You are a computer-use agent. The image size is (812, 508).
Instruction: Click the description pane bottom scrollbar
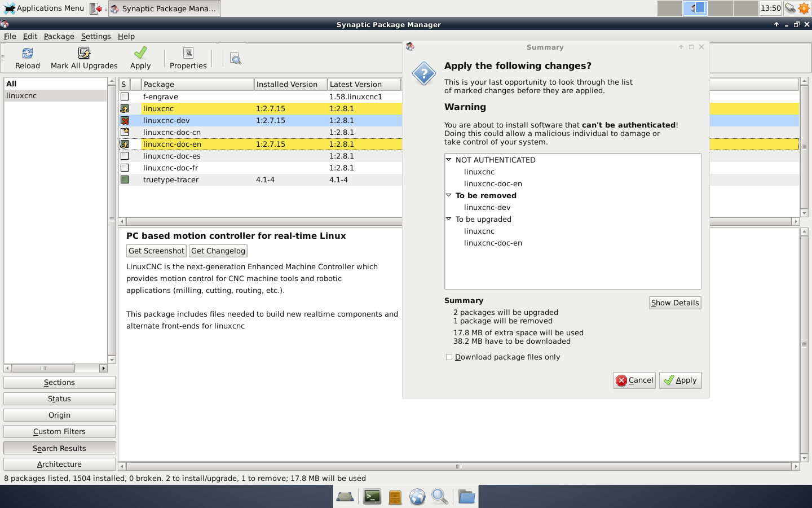click(x=459, y=467)
